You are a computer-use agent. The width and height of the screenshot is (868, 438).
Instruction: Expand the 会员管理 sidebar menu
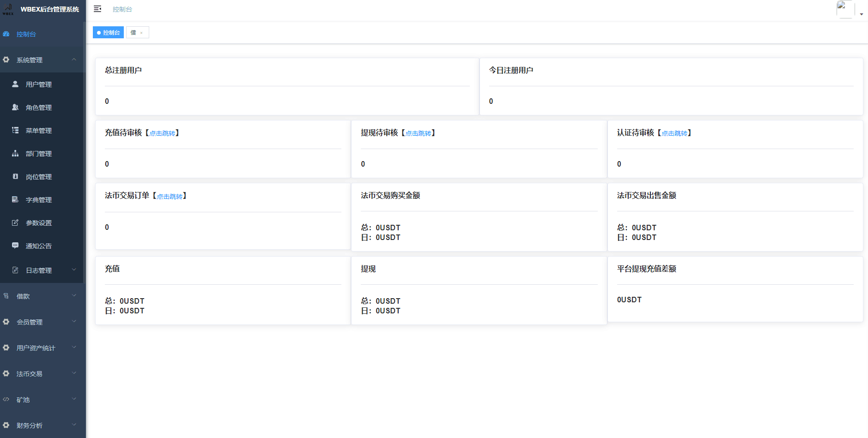(74, 322)
